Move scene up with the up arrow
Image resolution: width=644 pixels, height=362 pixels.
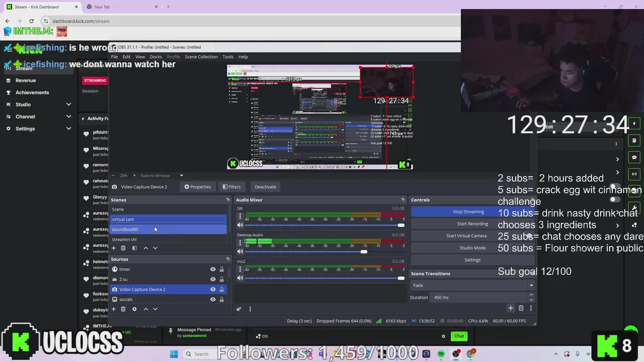(146, 248)
